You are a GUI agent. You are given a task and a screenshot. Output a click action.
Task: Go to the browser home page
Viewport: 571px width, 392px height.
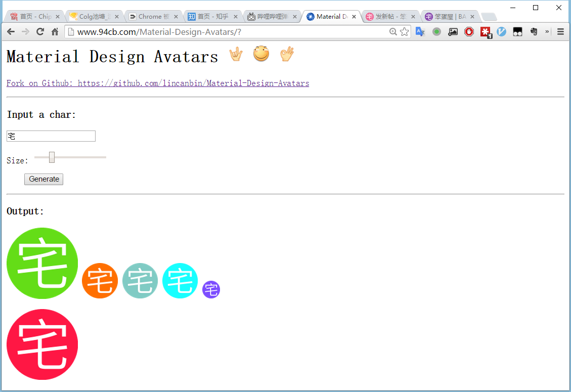click(x=55, y=32)
